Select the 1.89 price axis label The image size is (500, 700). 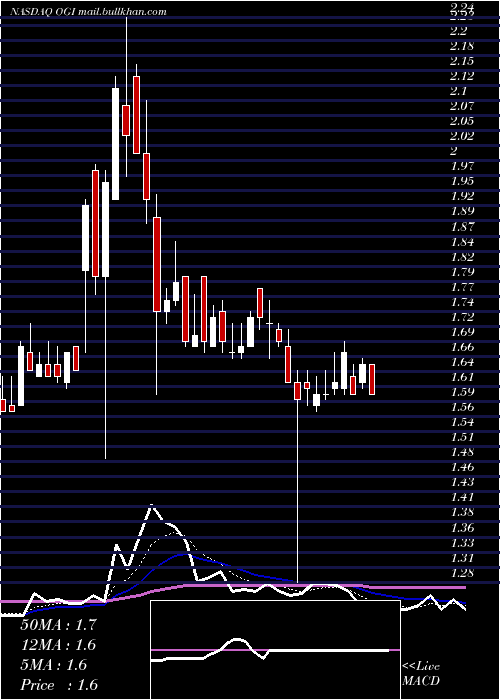tap(462, 211)
